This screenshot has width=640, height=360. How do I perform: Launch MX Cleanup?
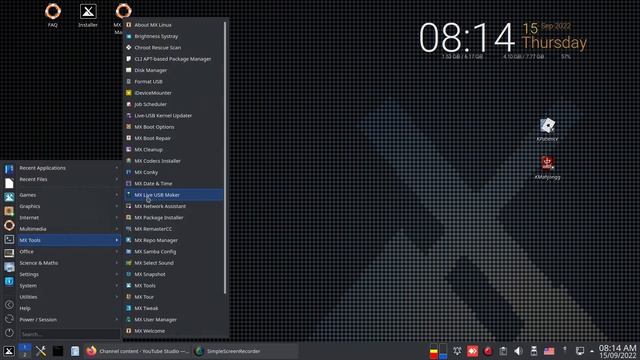[174, 149]
